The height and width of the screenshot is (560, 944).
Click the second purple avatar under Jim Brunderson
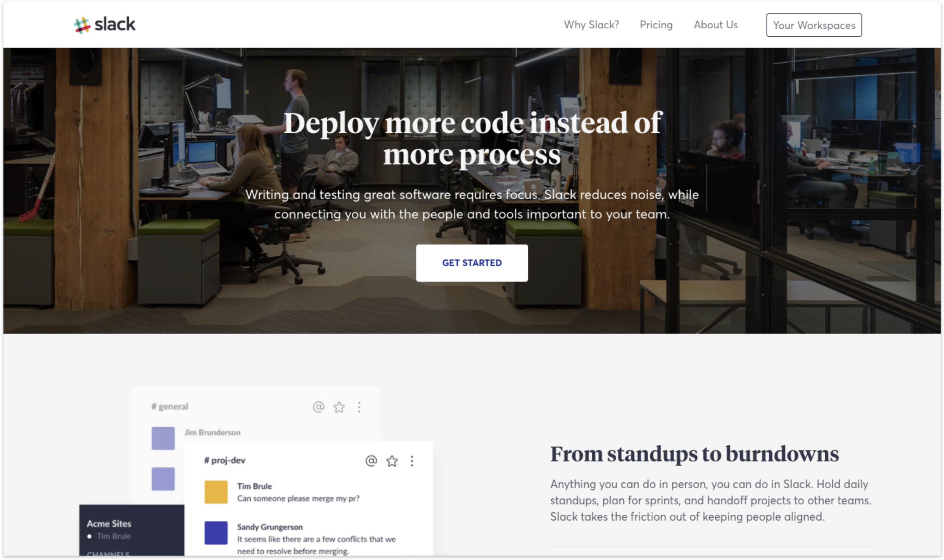click(163, 479)
